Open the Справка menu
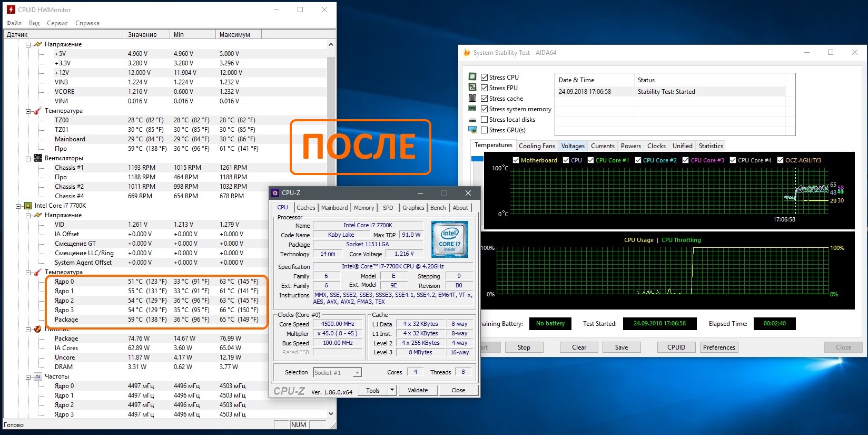The image size is (868, 435). [87, 23]
